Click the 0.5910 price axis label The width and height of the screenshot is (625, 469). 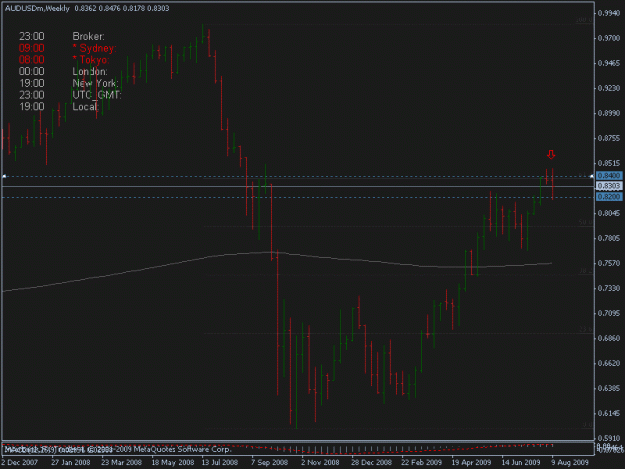click(x=609, y=438)
